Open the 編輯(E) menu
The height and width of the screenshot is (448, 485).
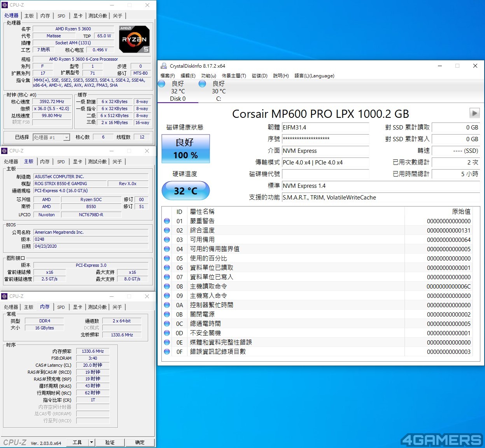188,76
